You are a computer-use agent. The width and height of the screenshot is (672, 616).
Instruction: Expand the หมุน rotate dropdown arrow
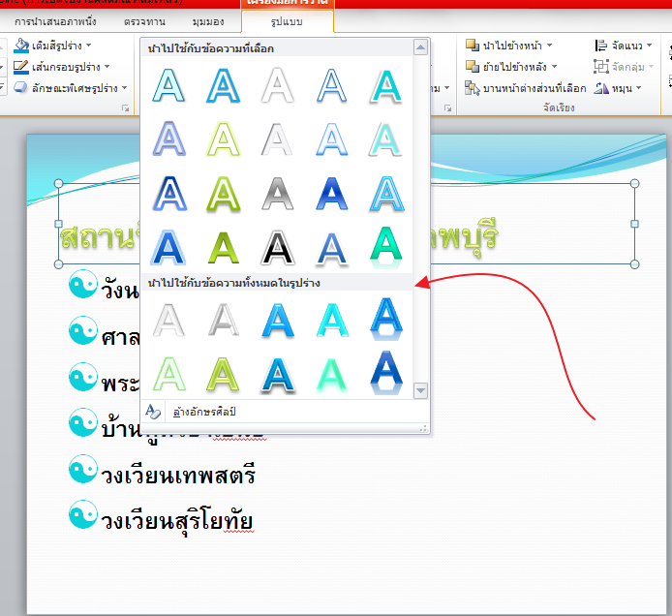[x=638, y=88]
